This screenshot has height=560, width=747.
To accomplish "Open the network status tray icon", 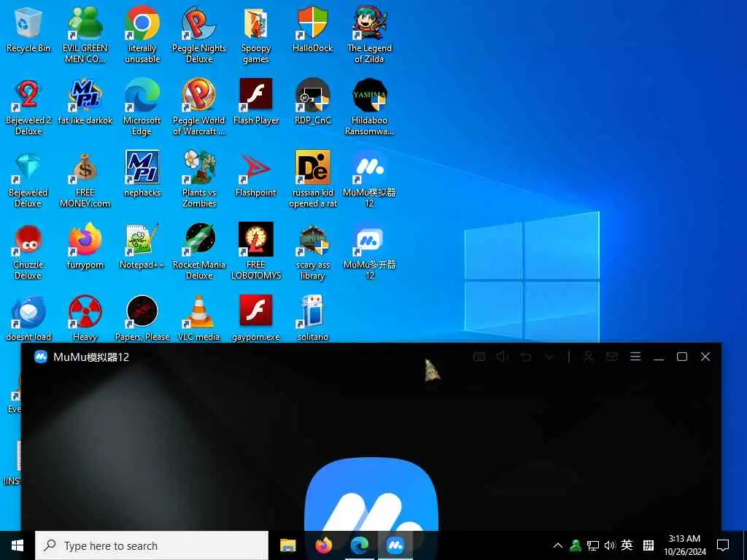I will 592,545.
